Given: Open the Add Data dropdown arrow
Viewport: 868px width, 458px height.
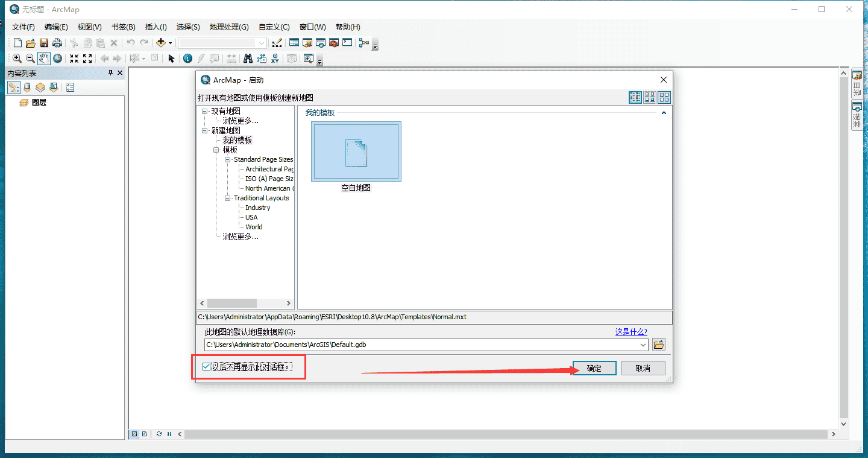Looking at the screenshot, I should 170,43.
